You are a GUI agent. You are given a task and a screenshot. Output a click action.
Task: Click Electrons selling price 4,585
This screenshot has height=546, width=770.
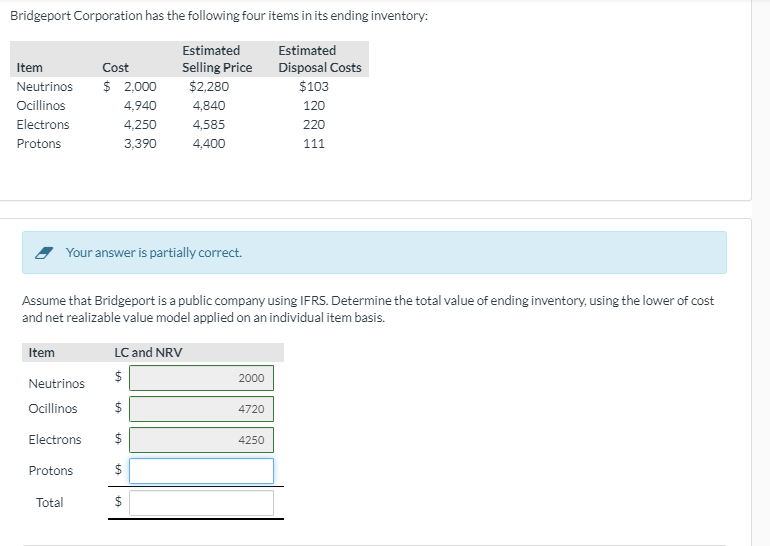[209, 125]
